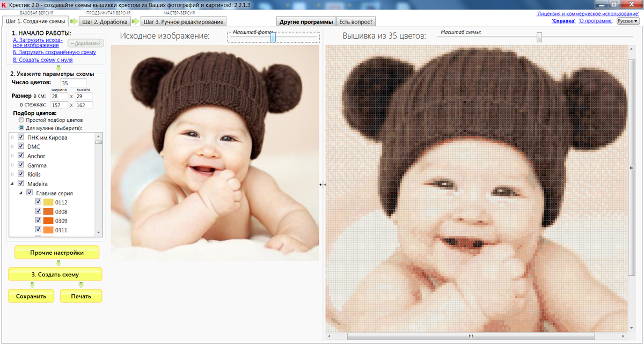
Task: Click pattern scrollbar left arrow
Action: (329, 336)
